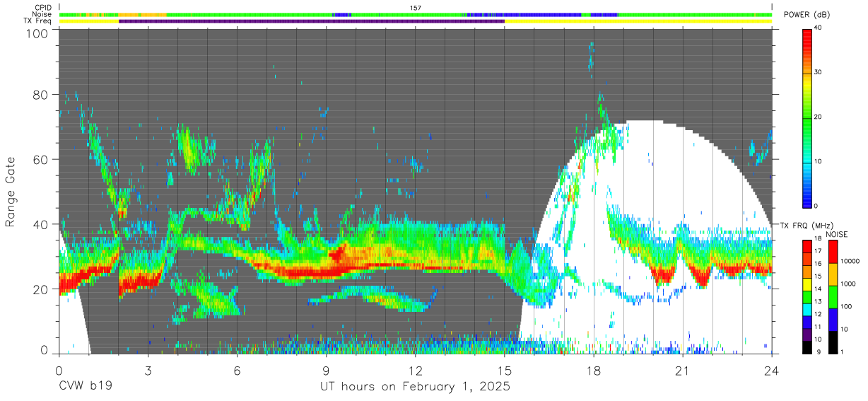Click the red 18 MHz swatch in the TX FRQ legend
Image resolution: width=868 pixels, height=401 pixels.
click(807, 246)
